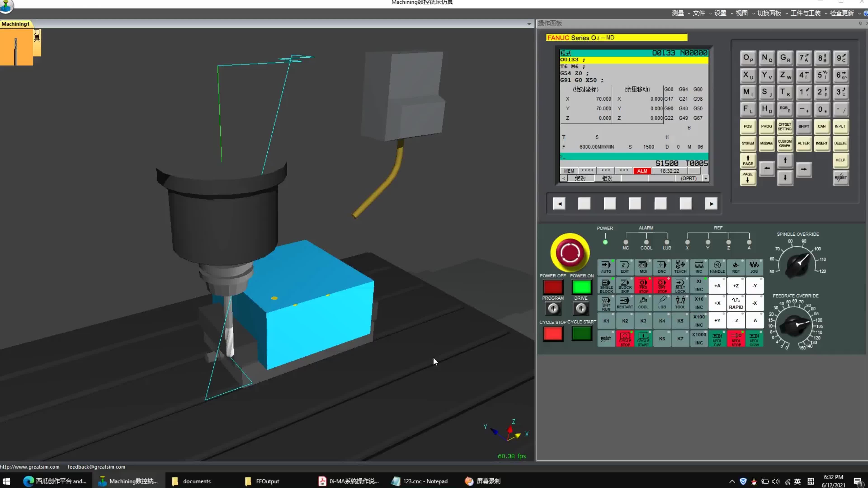
Task: Click the softkey left-scroll arrow button
Action: [559, 204]
